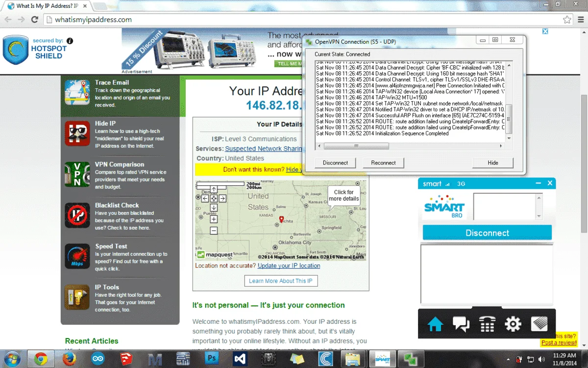This screenshot has width=588, height=368.
Task: Open Smart Bro settings gear icon
Action: tap(513, 324)
